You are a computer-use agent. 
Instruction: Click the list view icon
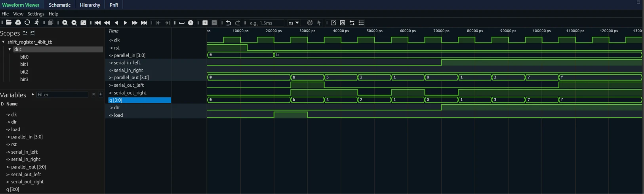[x=361, y=23]
